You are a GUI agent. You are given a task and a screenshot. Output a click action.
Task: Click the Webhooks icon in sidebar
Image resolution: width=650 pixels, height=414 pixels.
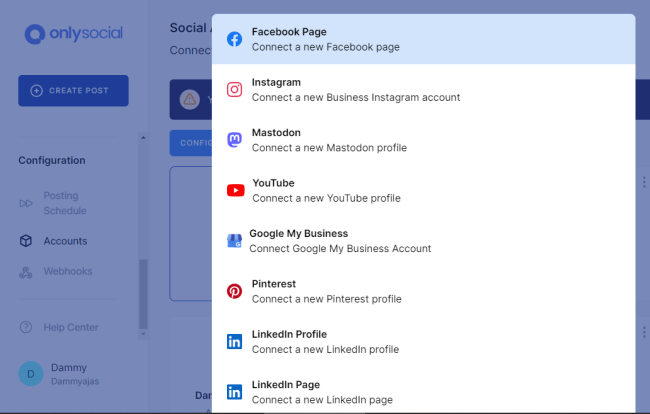pos(26,272)
